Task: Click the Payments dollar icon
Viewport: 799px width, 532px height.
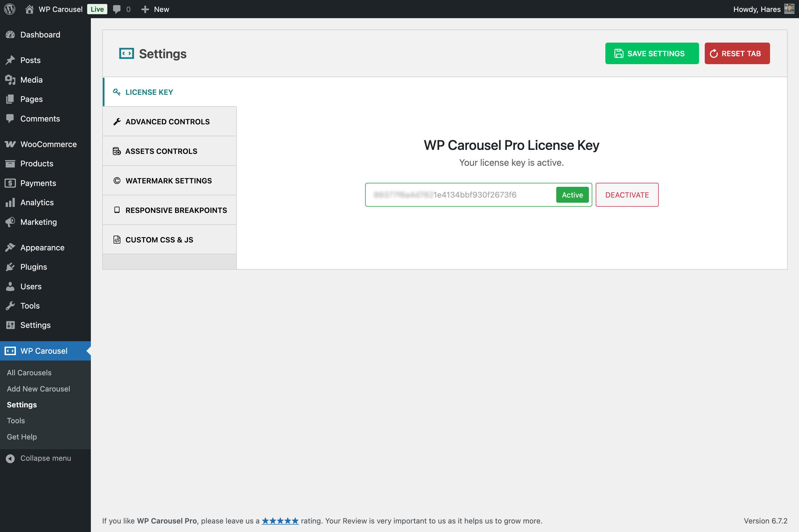Action: point(10,183)
